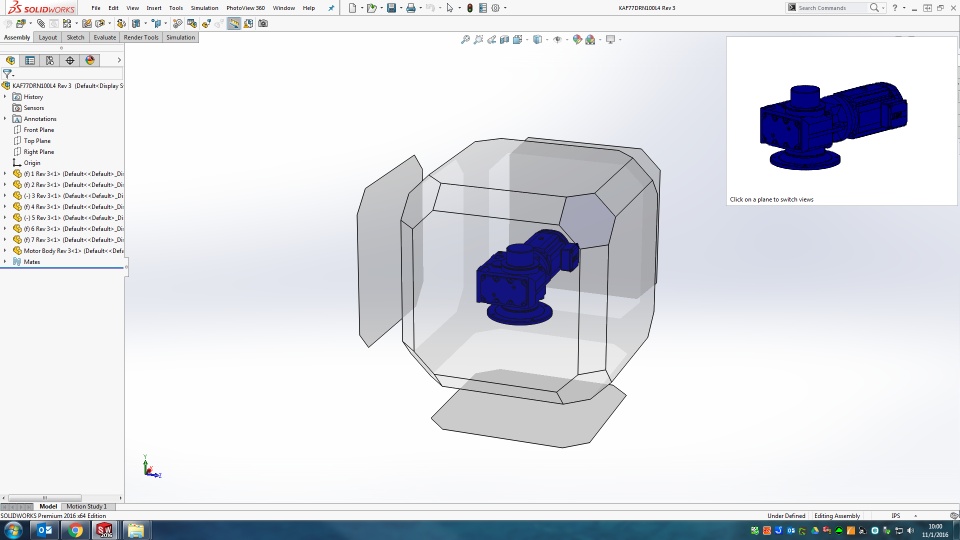Expand the Motor Body Rev 3 component
Screen dimensions: 960x540
(x=5, y=250)
